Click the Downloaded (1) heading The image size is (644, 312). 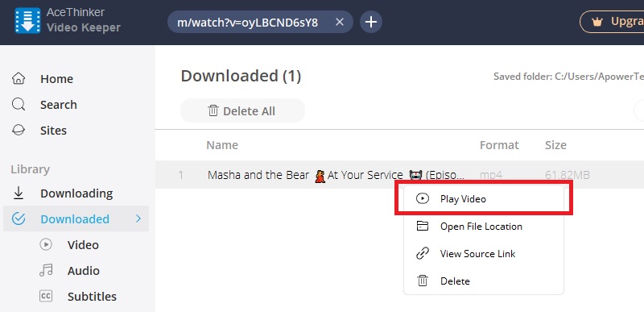pos(241,76)
